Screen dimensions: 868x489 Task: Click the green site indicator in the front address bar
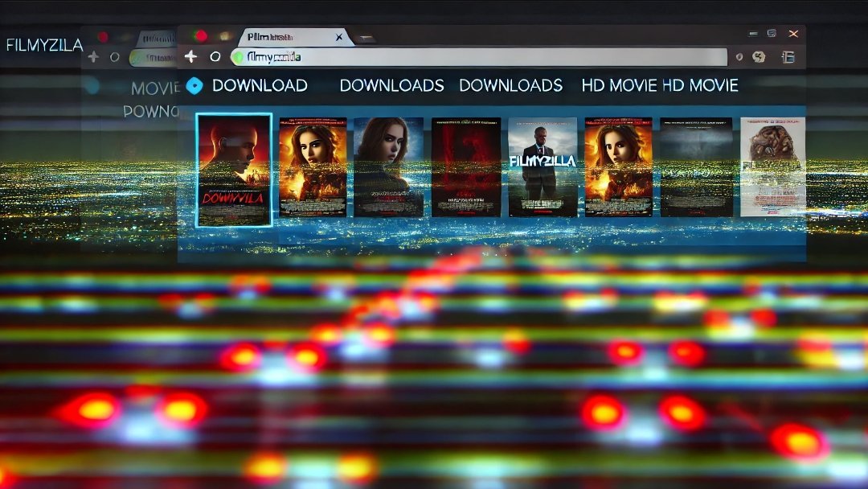coord(238,57)
